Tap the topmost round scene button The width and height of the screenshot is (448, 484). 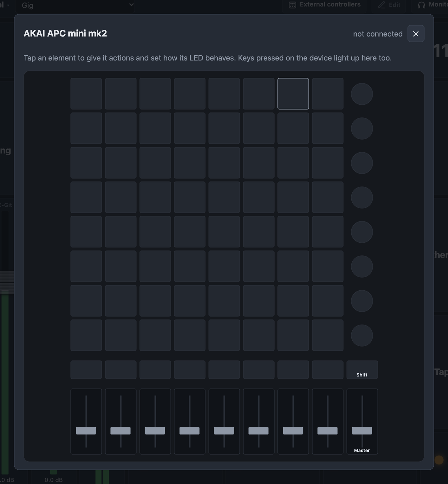tap(362, 94)
